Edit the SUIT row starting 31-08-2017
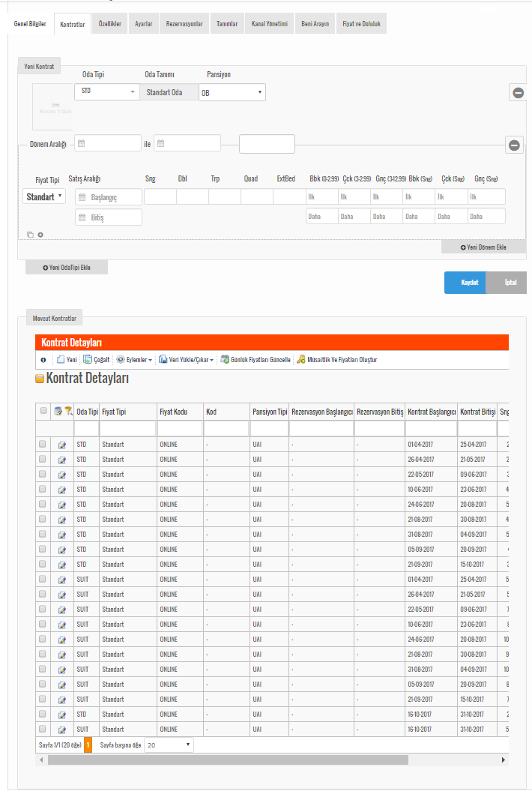 click(62, 670)
